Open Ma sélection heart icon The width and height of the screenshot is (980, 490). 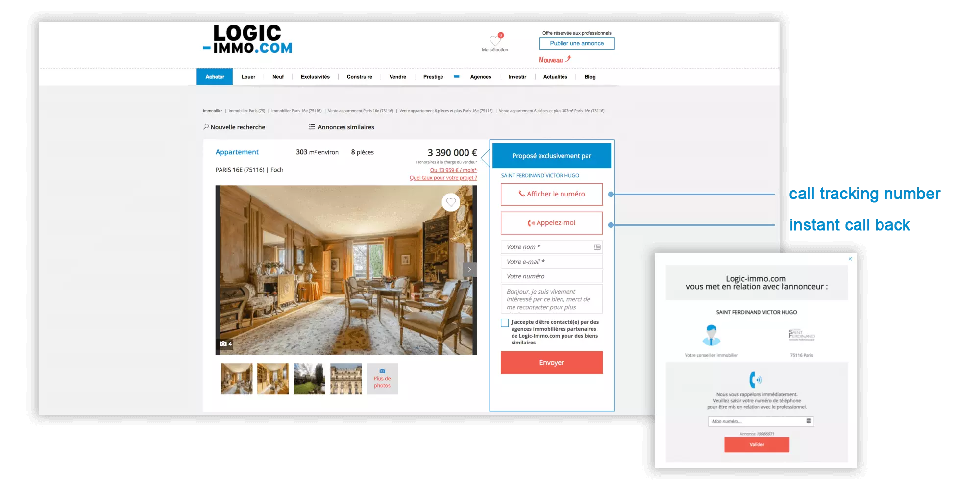coord(495,40)
